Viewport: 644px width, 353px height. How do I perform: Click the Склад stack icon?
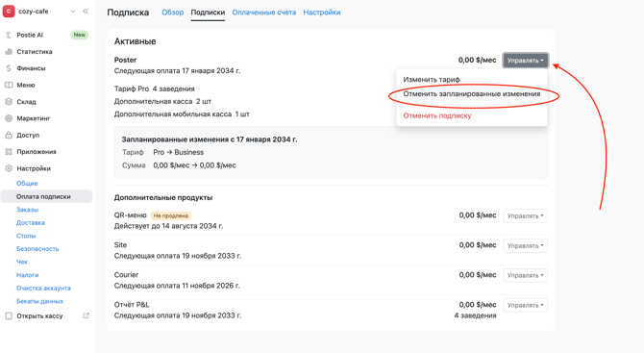pyautogui.click(x=9, y=102)
